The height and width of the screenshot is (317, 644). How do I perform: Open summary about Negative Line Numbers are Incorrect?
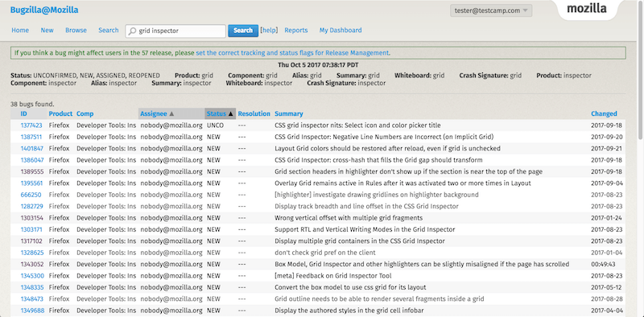tap(384, 137)
